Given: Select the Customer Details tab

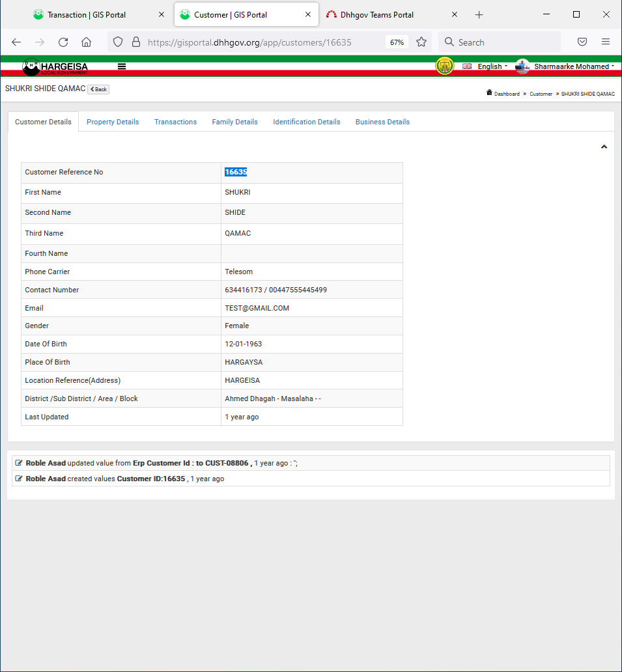Looking at the screenshot, I should (43, 122).
